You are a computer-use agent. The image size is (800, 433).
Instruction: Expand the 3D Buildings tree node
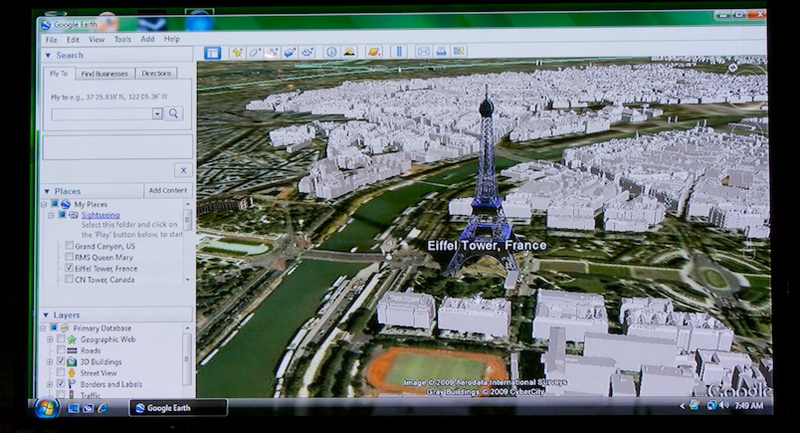tap(50, 362)
